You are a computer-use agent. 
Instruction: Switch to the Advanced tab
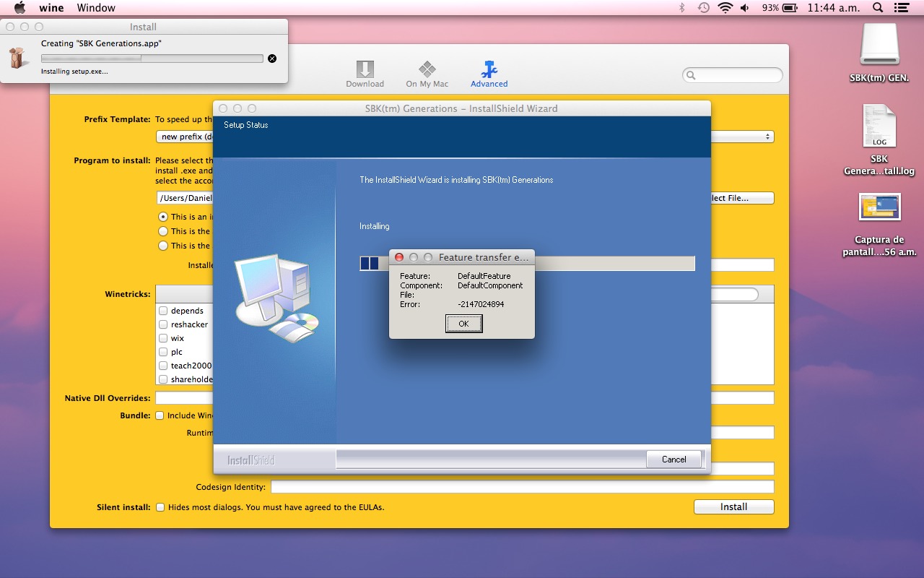pyautogui.click(x=489, y=74)
